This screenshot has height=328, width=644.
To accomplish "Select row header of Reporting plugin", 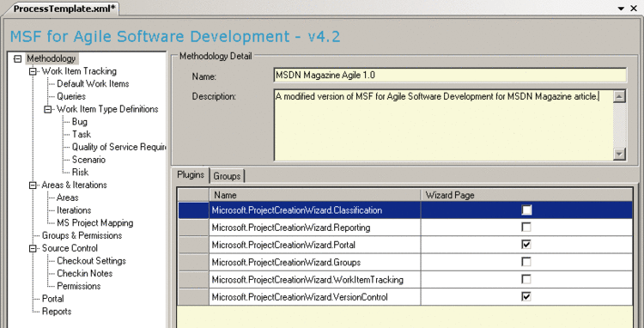I will pos(193,228).
